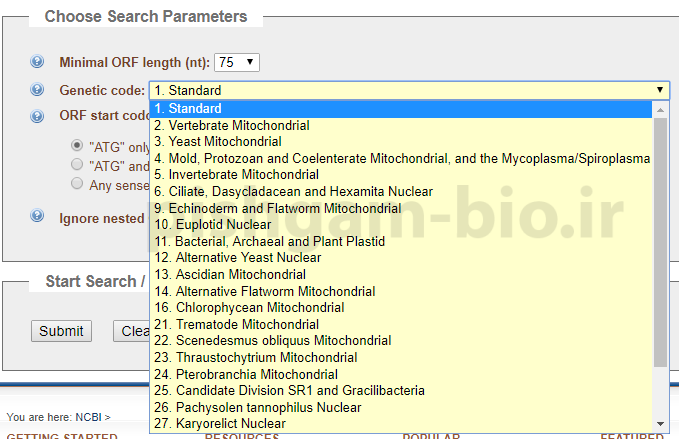The height and width of the screenshot is (439, 679).
Task: Select the "ATG" only radio button
Action: 77,146
